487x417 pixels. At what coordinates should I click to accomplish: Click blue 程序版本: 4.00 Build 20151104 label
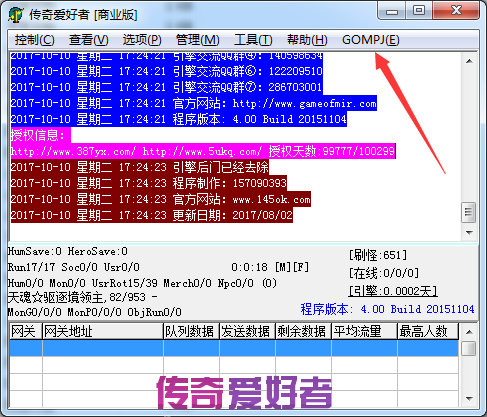click(387, 309)
